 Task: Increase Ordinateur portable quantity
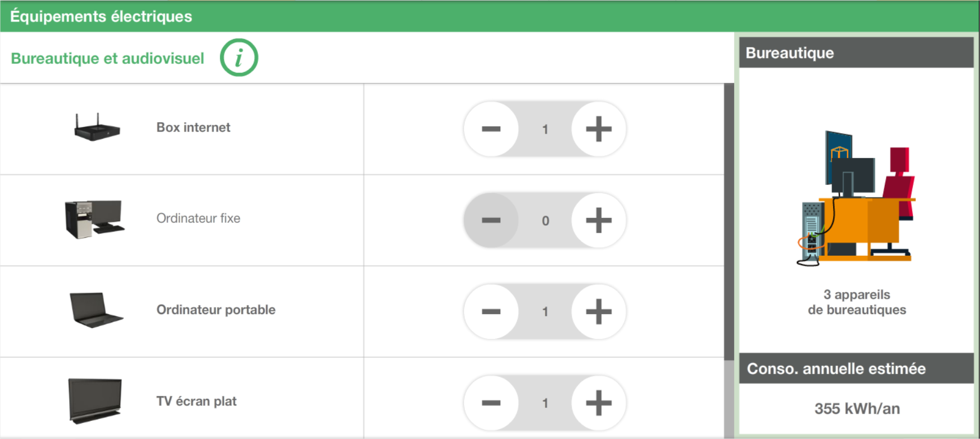[598, 312]
